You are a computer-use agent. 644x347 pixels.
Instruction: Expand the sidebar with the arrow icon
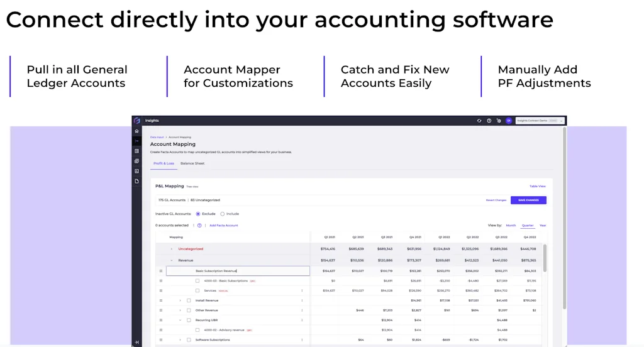tap(136, 342)
